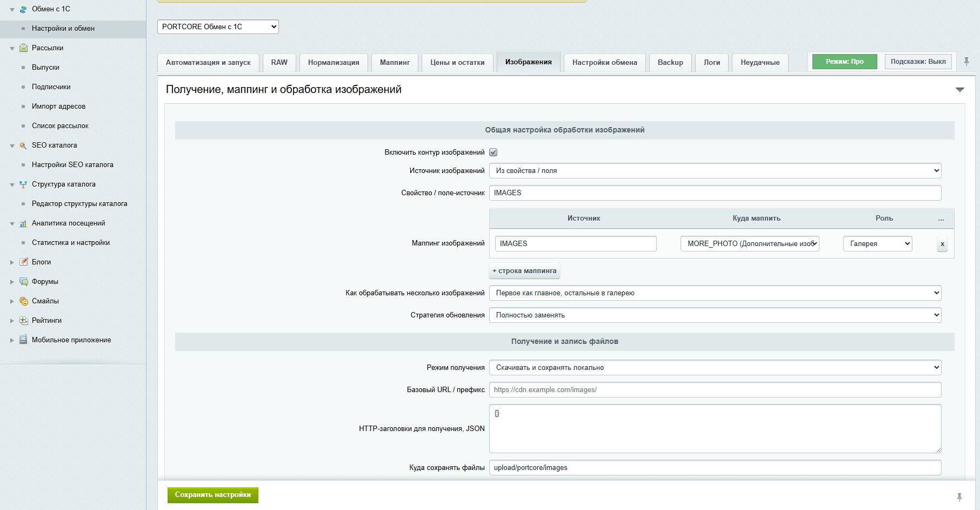980x510 pixels.
Task: Collapse the Получение, маппинг section arrow
Action: (959, 90)
